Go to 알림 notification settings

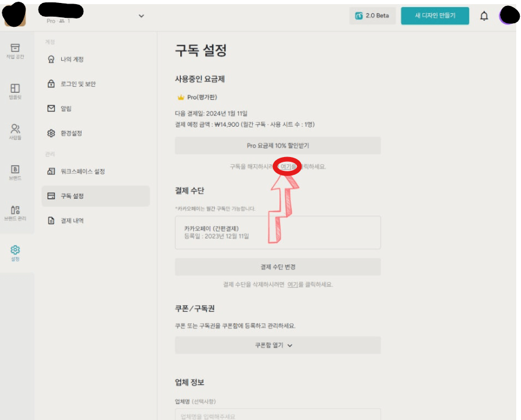pos(67,108)
